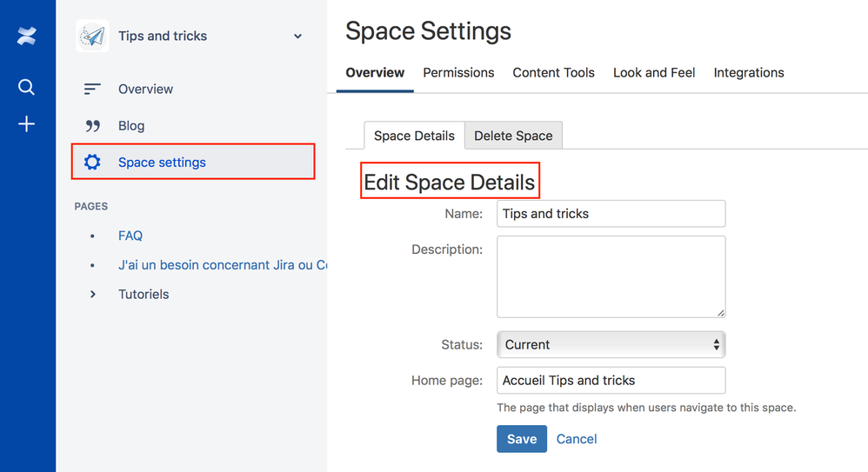Open the FAQ page link

click(130, 236)
